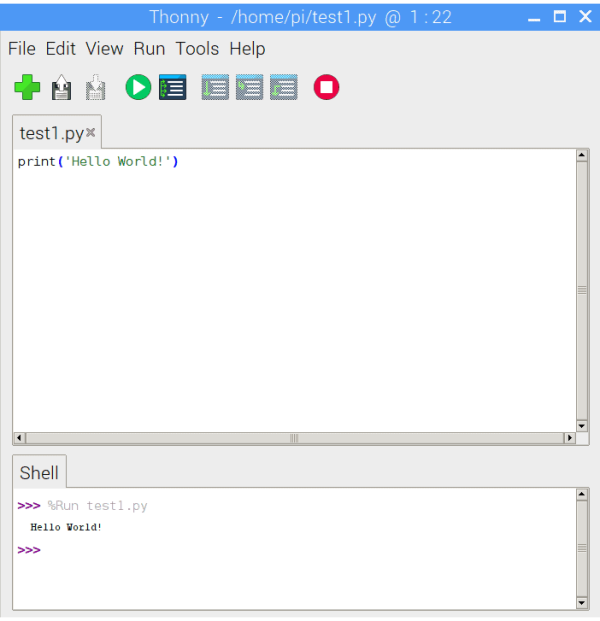The image size is (600, 621).
Task: Click the editor's horizontal scrollbar right arrow
Action: [x=570, y=438]
